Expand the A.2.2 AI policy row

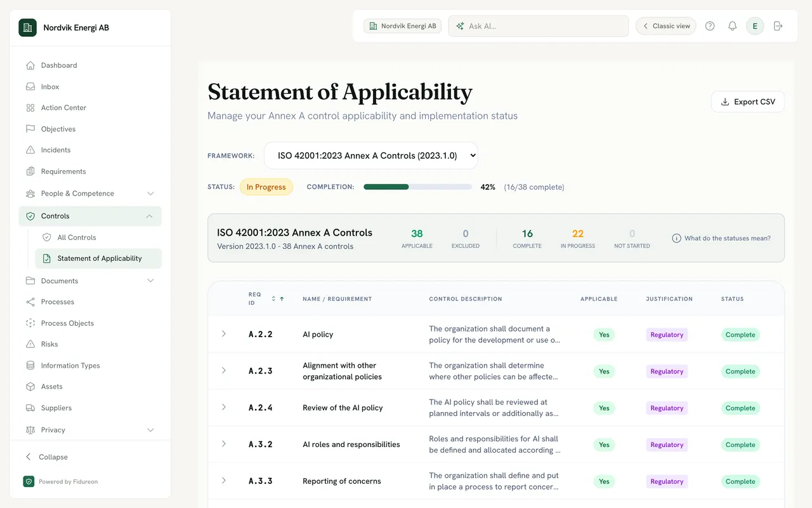(223, 334)
